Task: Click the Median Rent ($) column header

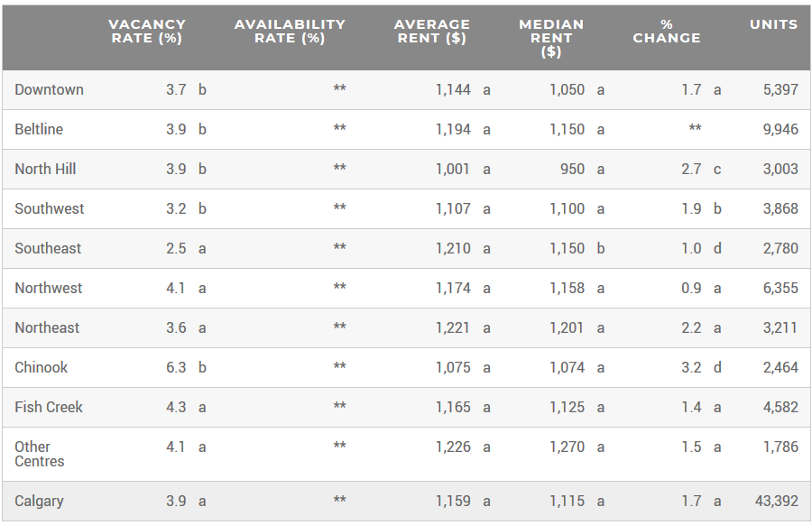Action: point(551,38)
